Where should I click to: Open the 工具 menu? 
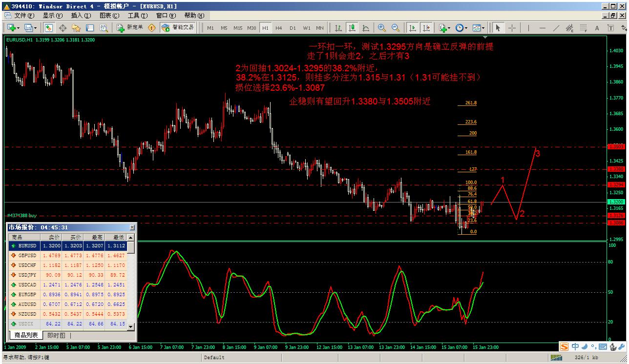pos(137,16)
